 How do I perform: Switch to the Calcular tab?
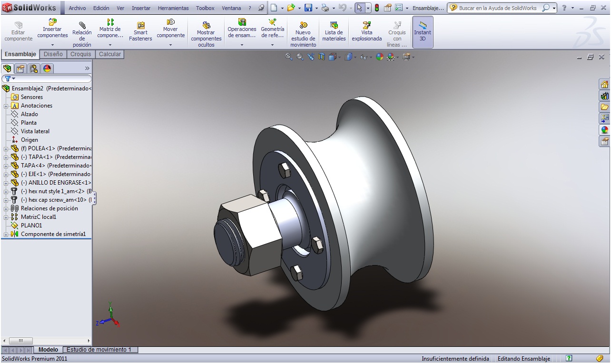110,54
